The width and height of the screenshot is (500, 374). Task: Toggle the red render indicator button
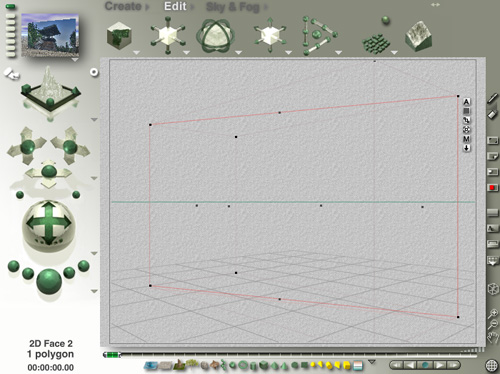(x=492, y=188)
